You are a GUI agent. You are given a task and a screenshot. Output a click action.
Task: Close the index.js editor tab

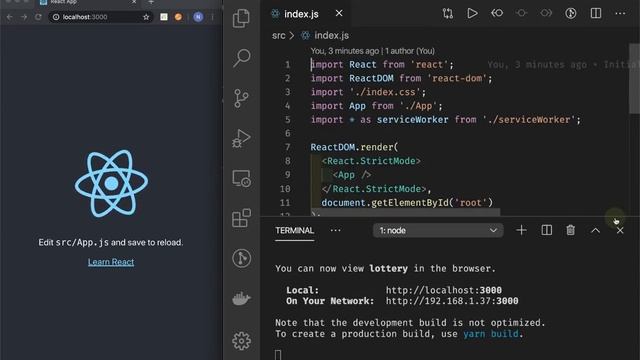[339, 13]
